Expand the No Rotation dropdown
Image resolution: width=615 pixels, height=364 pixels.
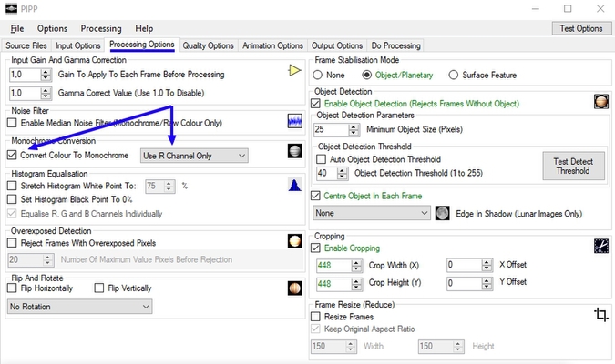[x=78, y=307]
